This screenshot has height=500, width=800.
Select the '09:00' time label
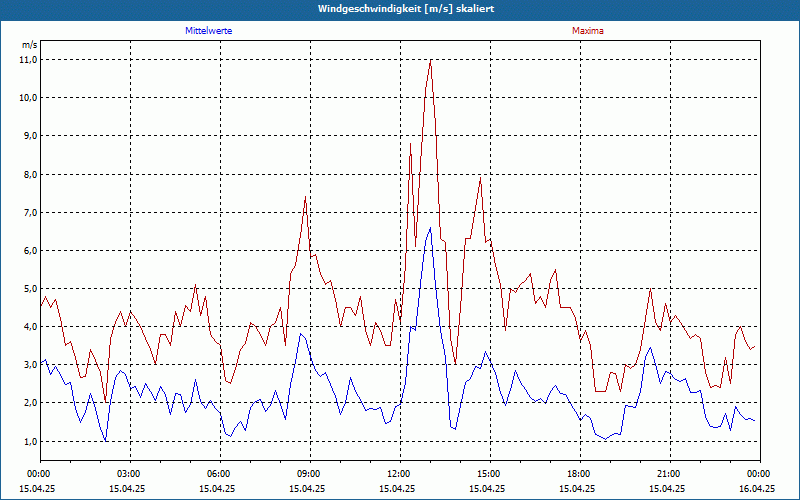pyautogui.click(x=310, y=474)
